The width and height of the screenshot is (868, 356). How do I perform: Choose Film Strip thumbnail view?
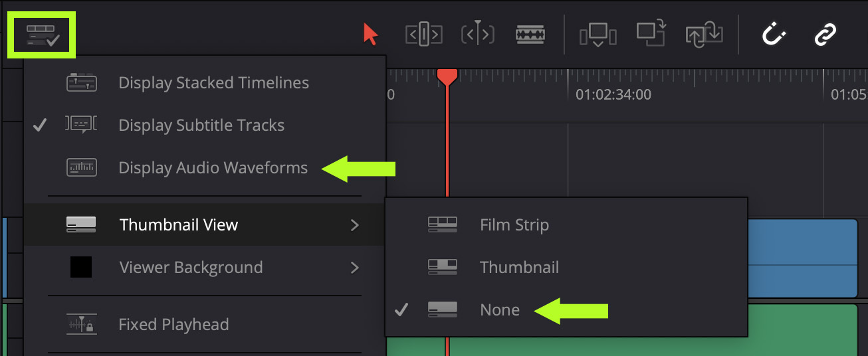click(x=514, y=225)
